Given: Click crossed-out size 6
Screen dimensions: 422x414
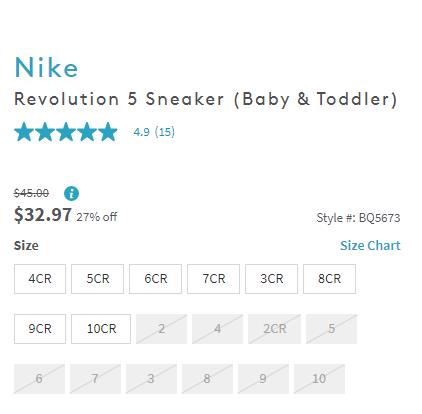Looking at the screenshot, I should pos(39,379).
